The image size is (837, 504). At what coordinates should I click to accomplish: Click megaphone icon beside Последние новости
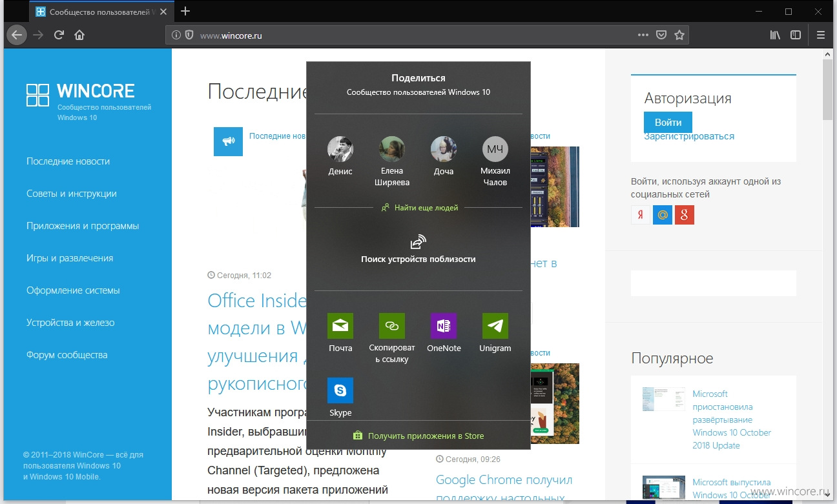click(228, 141)
